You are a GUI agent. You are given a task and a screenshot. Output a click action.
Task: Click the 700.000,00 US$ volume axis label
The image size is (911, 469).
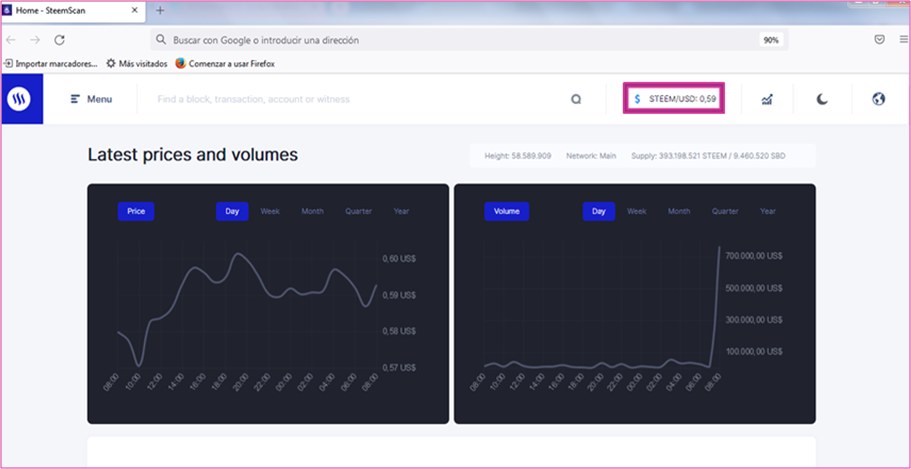point(754,256)
